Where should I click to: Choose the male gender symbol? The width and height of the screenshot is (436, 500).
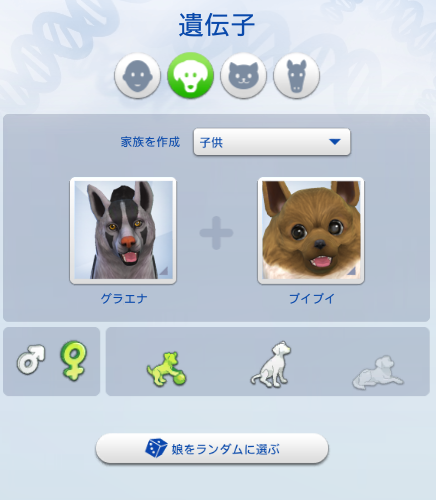pyautogui.click(x=31, y=359)
